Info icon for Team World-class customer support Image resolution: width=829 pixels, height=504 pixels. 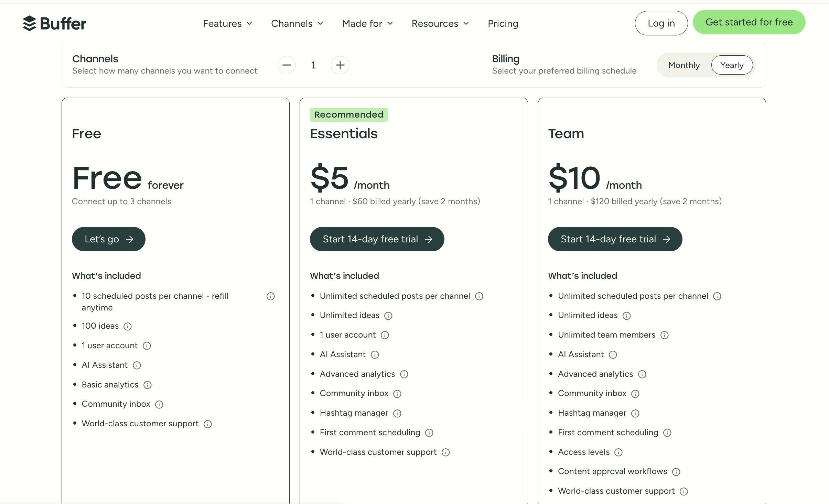pos(684,491)
